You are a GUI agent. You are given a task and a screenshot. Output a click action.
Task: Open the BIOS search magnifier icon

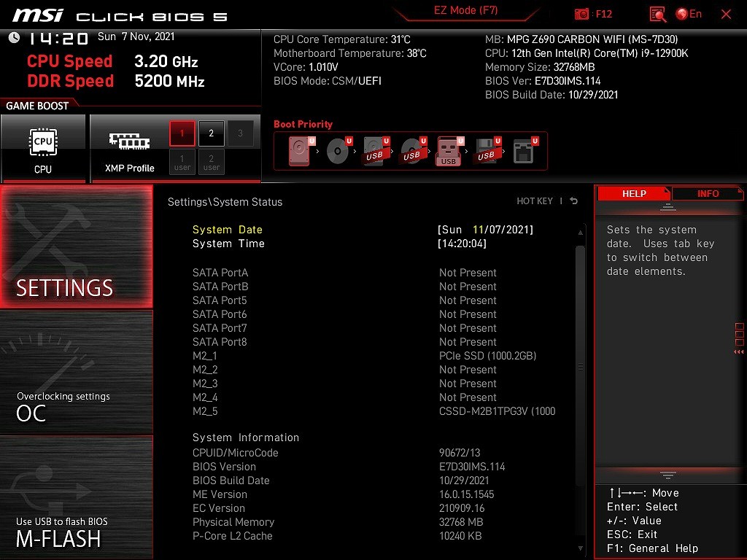click(658, 15)
